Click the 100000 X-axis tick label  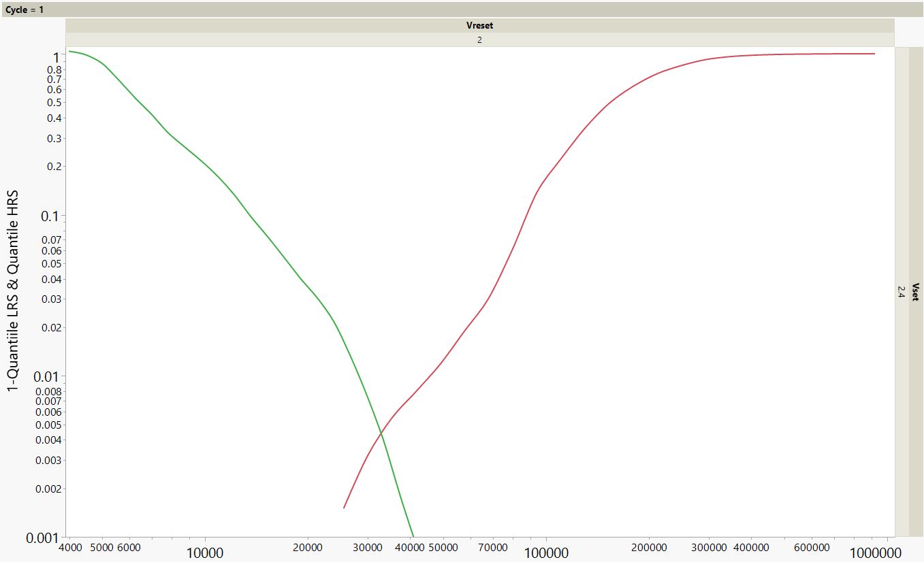(548, 551)
